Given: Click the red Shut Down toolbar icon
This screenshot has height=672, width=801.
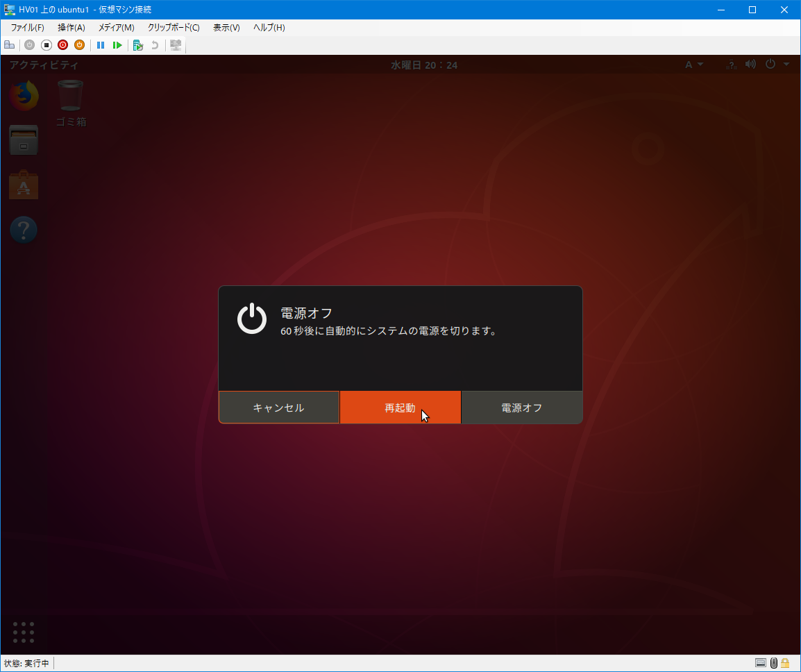Looking at the screenshot, I should coord(63,45).
